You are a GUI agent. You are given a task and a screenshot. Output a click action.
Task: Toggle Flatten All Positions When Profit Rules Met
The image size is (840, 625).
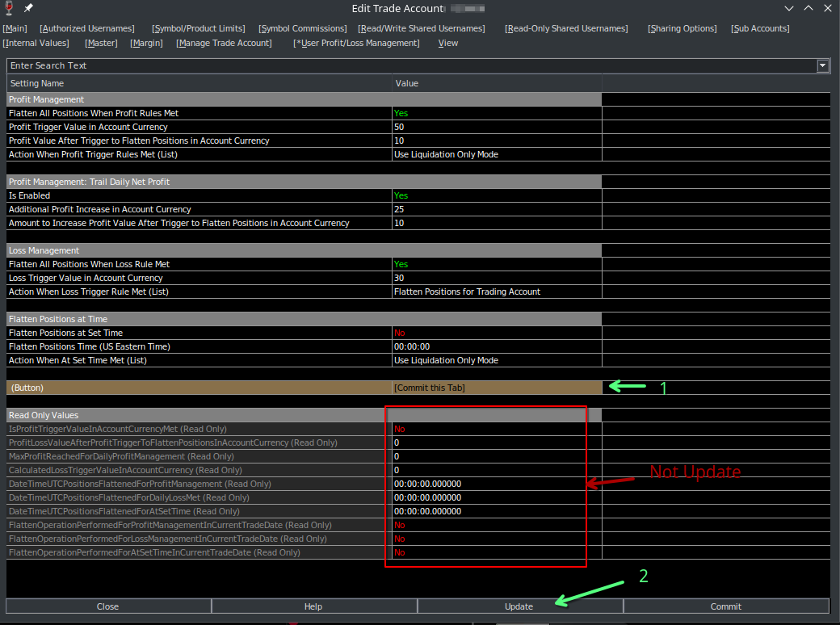401,113
